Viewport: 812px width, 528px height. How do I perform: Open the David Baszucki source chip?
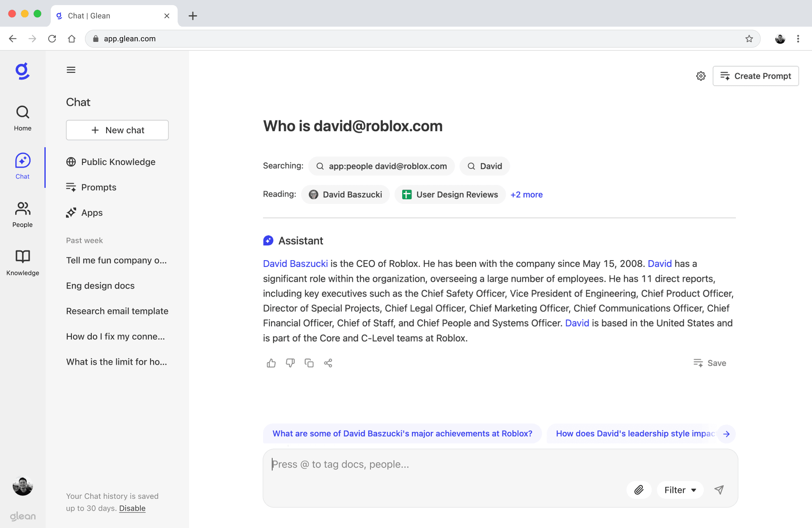(346, 195)
